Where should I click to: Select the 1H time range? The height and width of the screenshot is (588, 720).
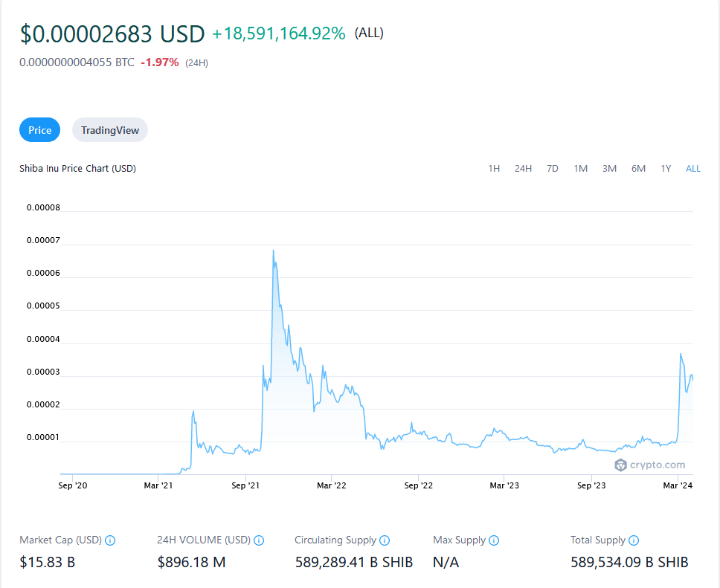pyautogui.click(x=494, y=169)
